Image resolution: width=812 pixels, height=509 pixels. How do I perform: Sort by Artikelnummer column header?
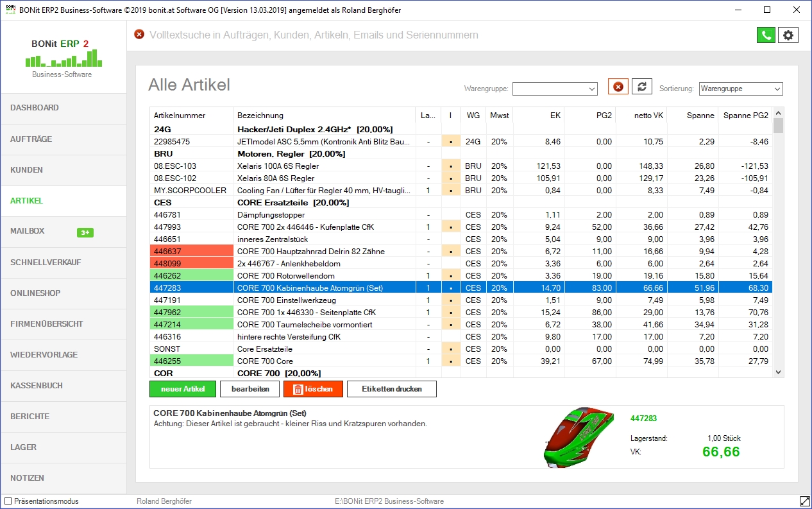coord(191,116)
